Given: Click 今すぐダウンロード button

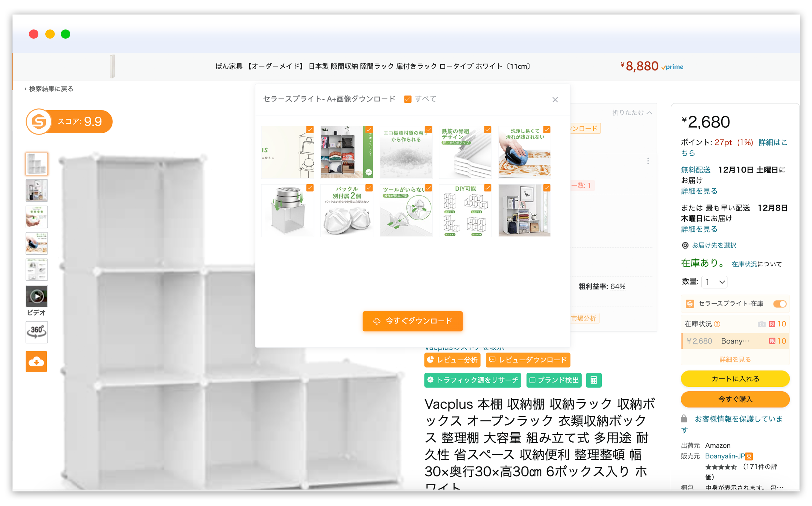Looking at the screenshot, I should (x=413, y=321).
